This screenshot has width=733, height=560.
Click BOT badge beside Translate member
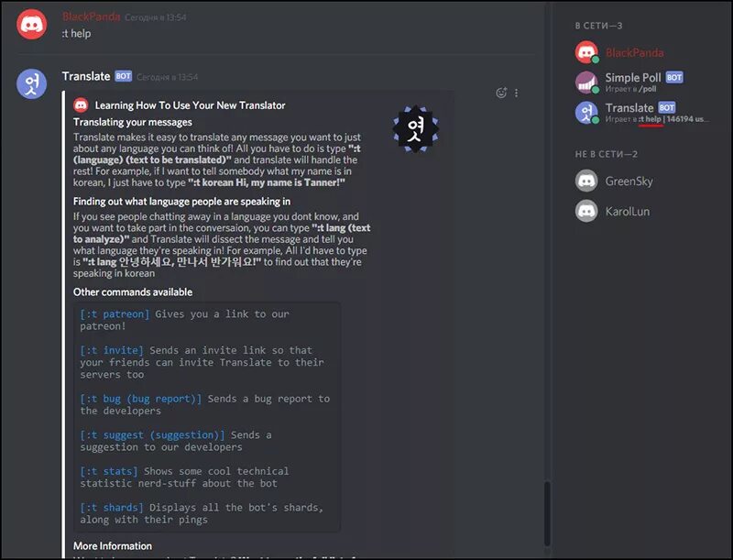click(667, 107)
